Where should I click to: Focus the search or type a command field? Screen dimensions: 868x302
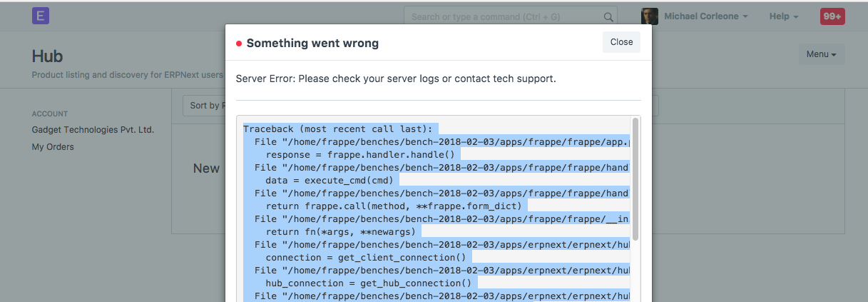tap(510, 16)
